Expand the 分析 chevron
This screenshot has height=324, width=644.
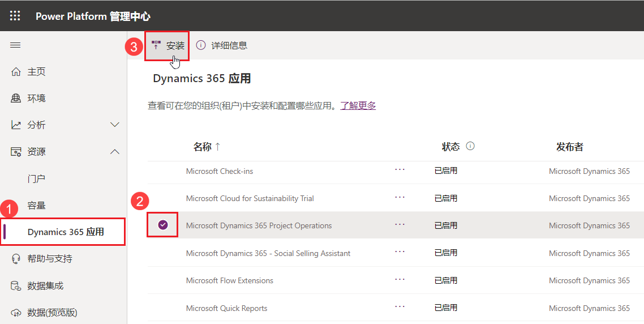(x=115, y=125)
